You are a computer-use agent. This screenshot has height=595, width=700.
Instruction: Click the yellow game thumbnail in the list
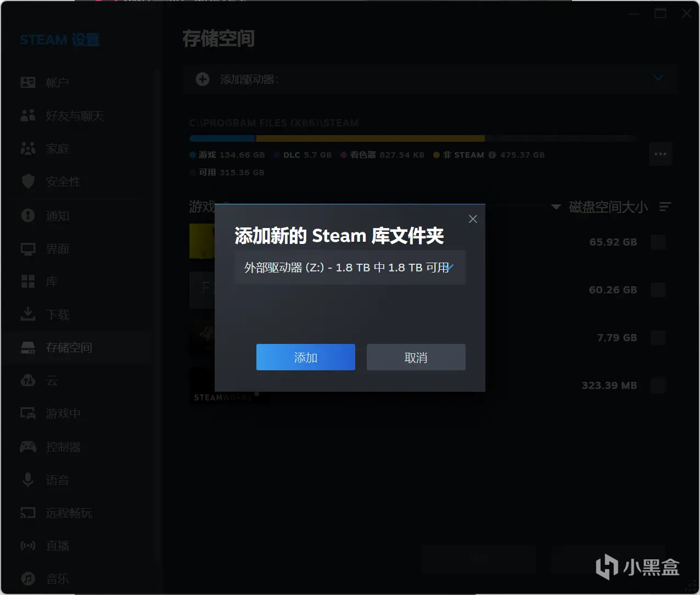[202, 241]
